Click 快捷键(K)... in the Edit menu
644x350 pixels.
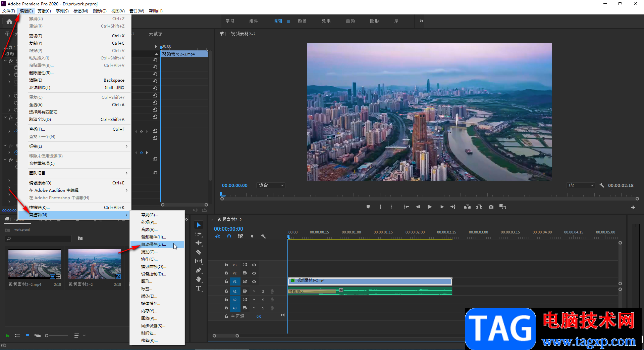(39, 207)
